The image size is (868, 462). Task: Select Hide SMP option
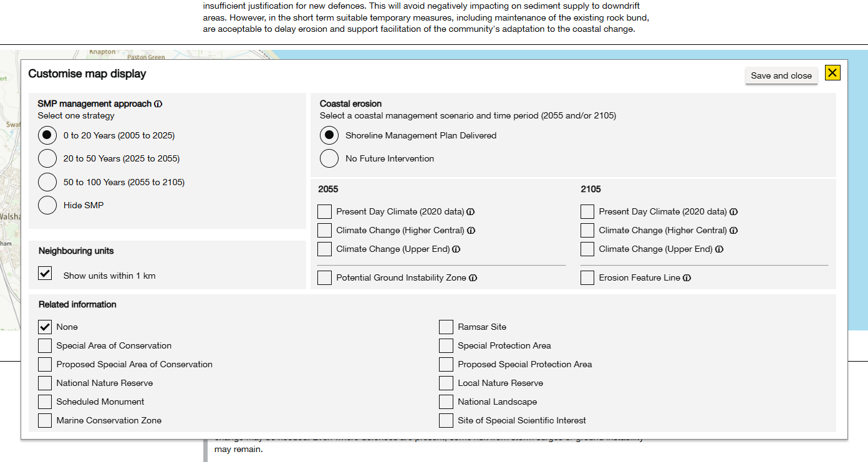pos(47,205)
